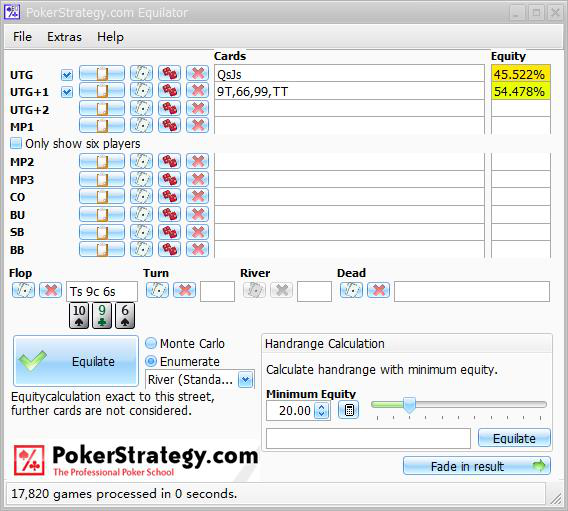Open the Flop card picker icon
Viewport: 568px width, 511px height.
[24, 290]
